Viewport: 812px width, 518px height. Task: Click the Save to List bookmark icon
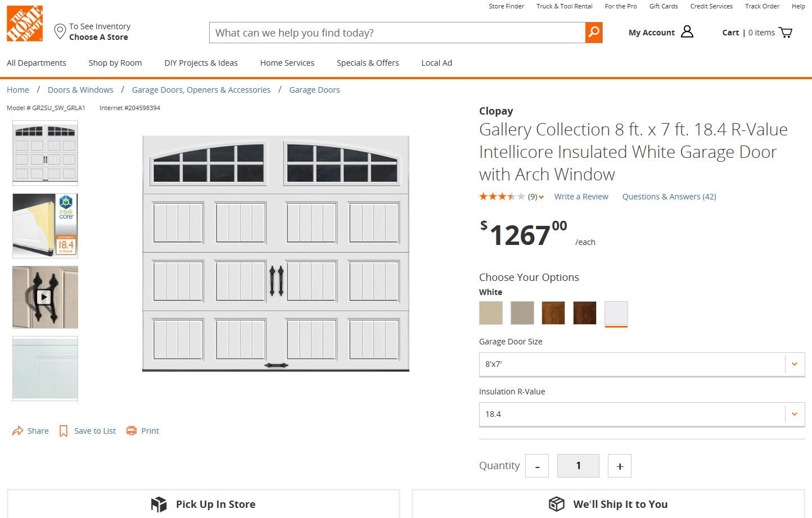tap(64, 431)
